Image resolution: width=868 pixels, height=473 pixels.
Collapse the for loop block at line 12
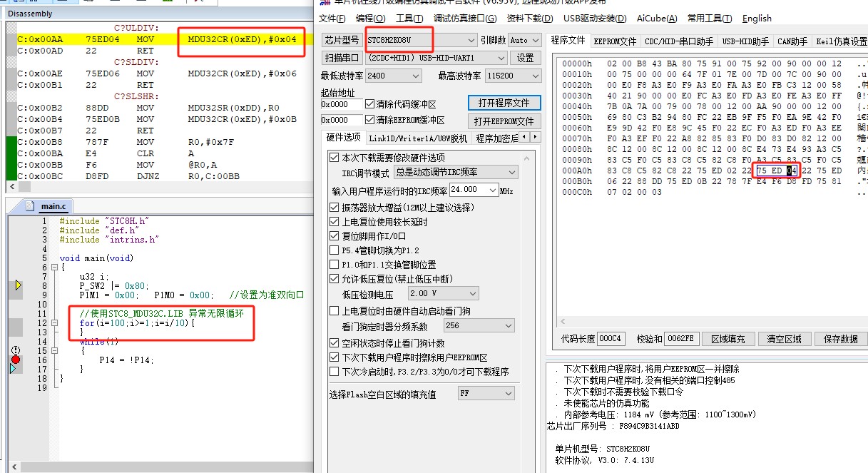pyautogui.click(x=54, y=323)
